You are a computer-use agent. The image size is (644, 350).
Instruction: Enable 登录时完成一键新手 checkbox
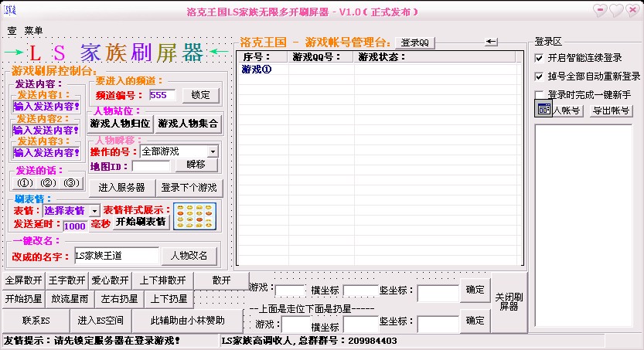[x=540, y=94]
